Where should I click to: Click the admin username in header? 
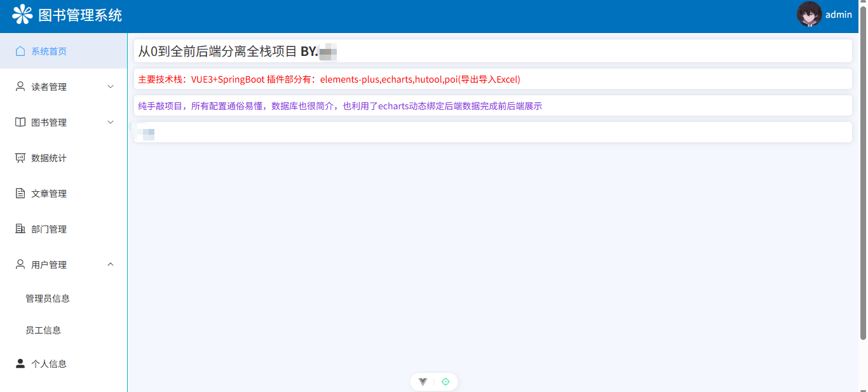(x=839, y=15)
